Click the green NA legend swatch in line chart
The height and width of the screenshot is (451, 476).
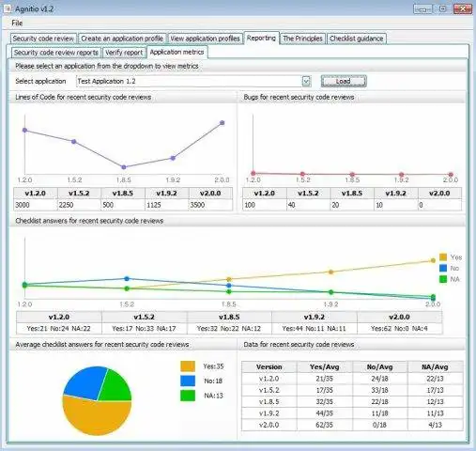[x=443, y=279]
